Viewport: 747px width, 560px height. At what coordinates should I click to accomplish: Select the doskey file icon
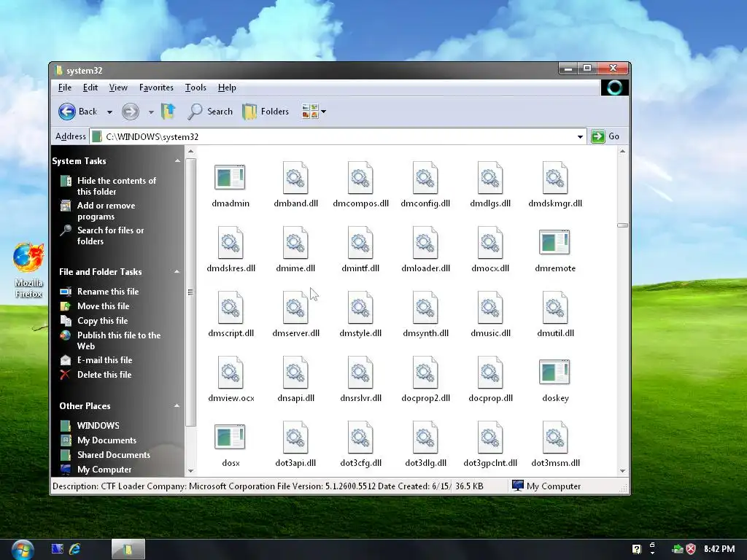pyautogui.click(x=554, y=372)
